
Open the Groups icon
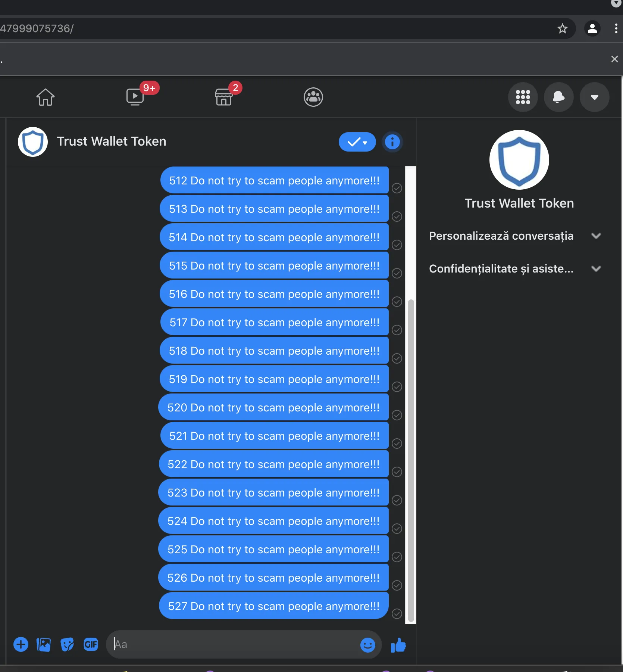[313, 97]
